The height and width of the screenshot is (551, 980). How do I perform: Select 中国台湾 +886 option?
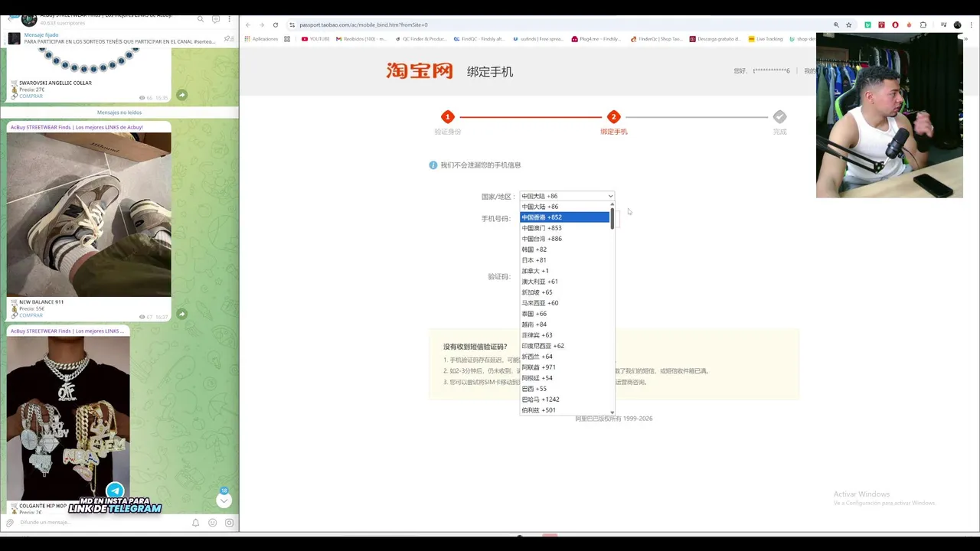pyautogui.click(x=565, y=239)
